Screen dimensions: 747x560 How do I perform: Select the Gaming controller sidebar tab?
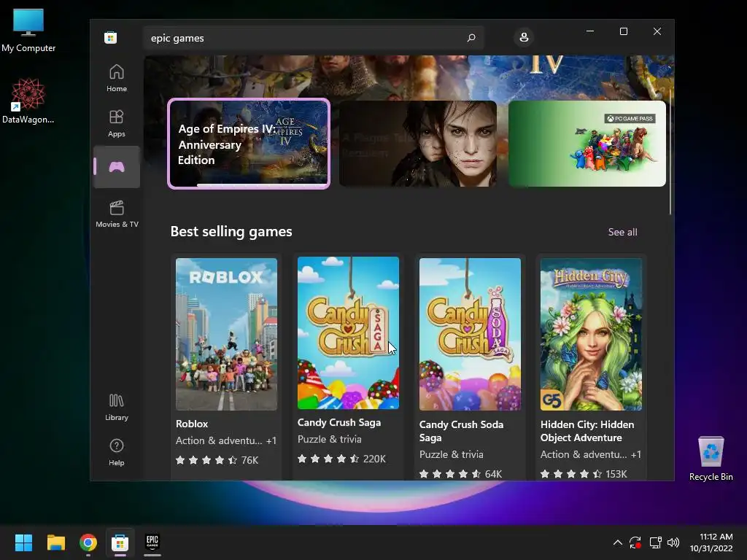117,167
